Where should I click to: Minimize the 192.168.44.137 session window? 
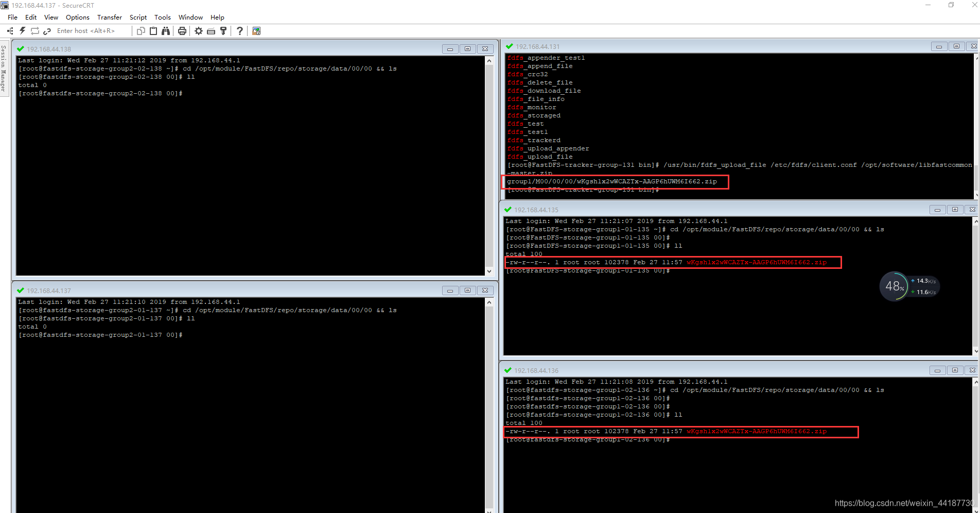(450, 290)
